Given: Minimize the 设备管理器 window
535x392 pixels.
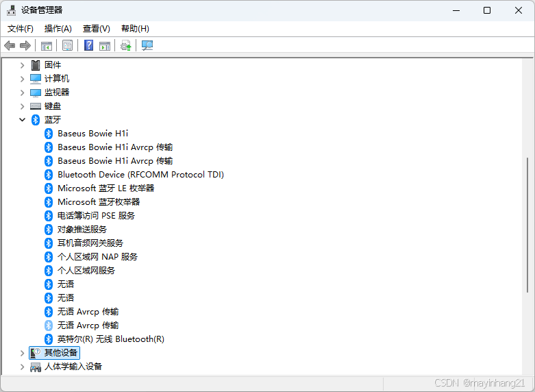Looking at the screenshot, I should coord(456,10).
